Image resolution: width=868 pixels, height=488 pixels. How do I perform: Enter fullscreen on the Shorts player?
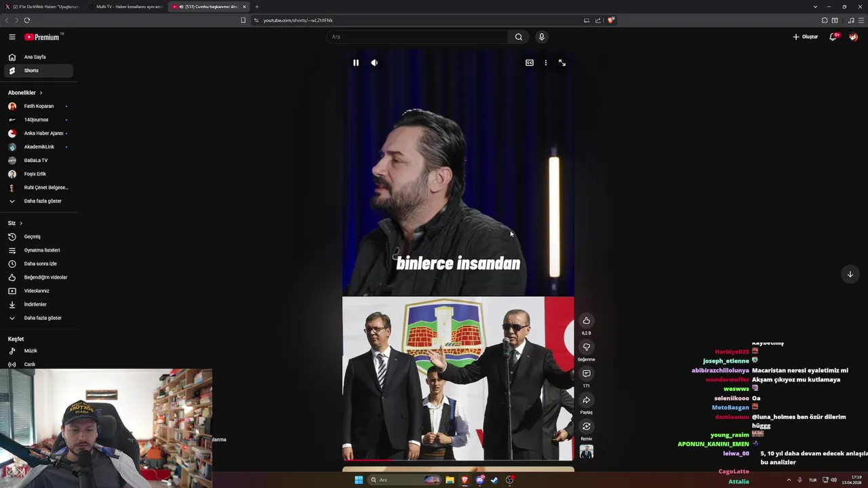562,62
